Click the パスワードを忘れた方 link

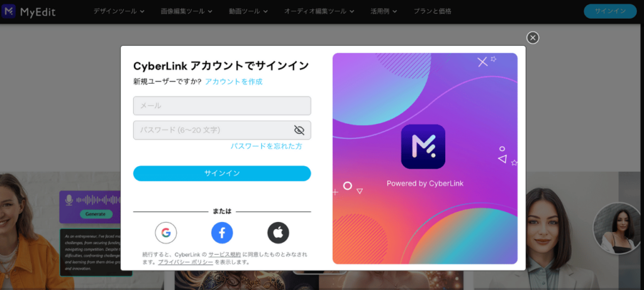[266, 146]
